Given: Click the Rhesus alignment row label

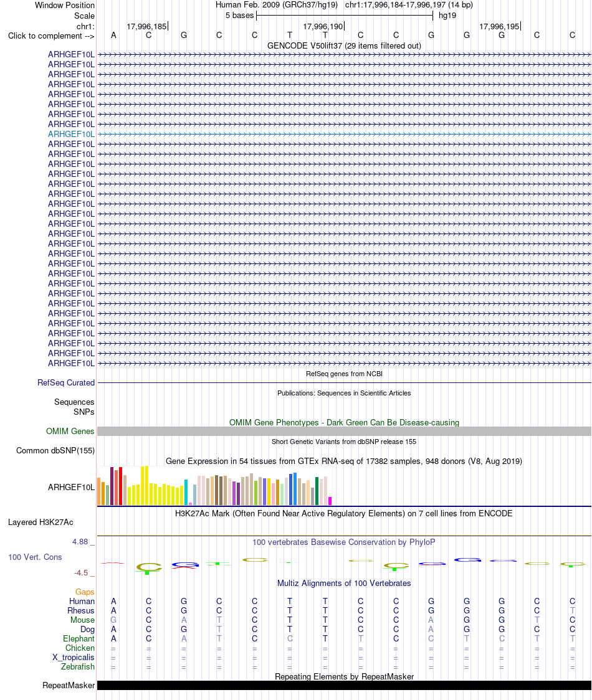Looking at the screenshot, I should [x=81, y=611].
